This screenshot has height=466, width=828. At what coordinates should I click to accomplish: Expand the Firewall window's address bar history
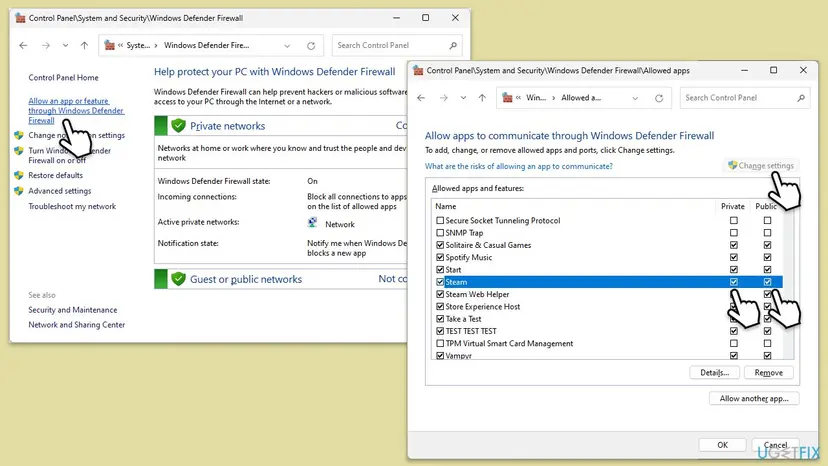pyautogui.click(x=287, y=46)
